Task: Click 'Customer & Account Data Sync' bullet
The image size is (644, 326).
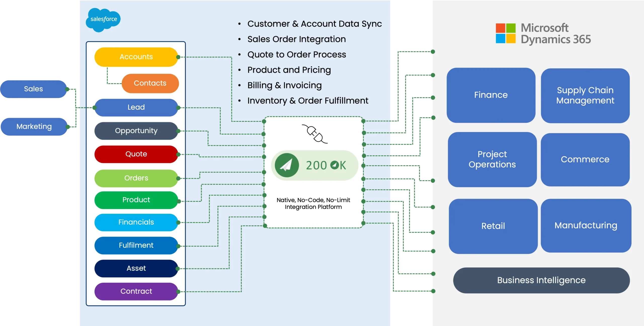Action: [x=314, y=24]
